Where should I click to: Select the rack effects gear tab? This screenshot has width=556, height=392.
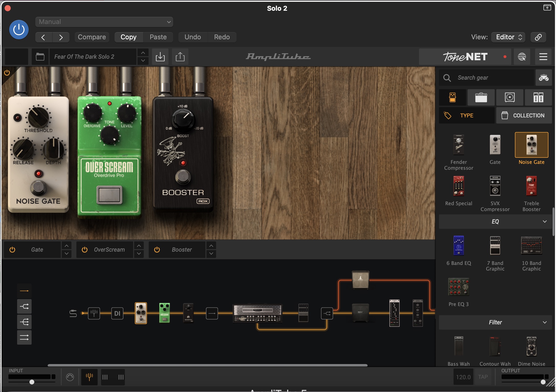point(538,97)
